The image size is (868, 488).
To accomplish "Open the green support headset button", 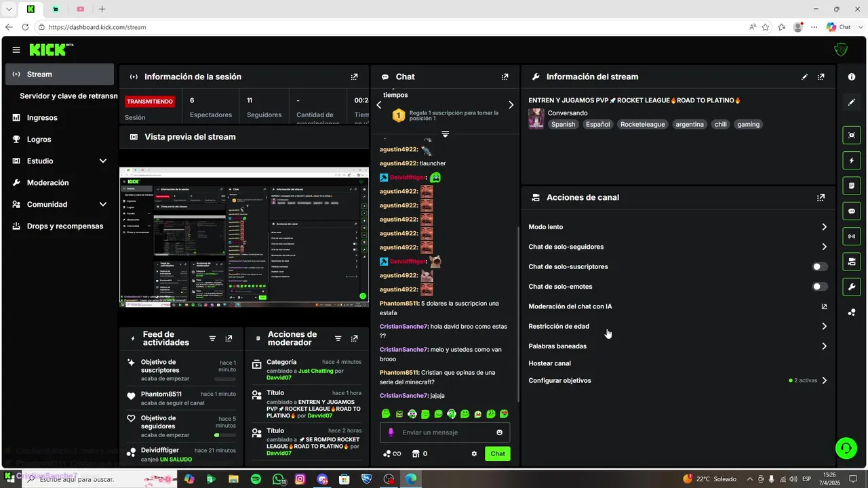I will 846,447.
